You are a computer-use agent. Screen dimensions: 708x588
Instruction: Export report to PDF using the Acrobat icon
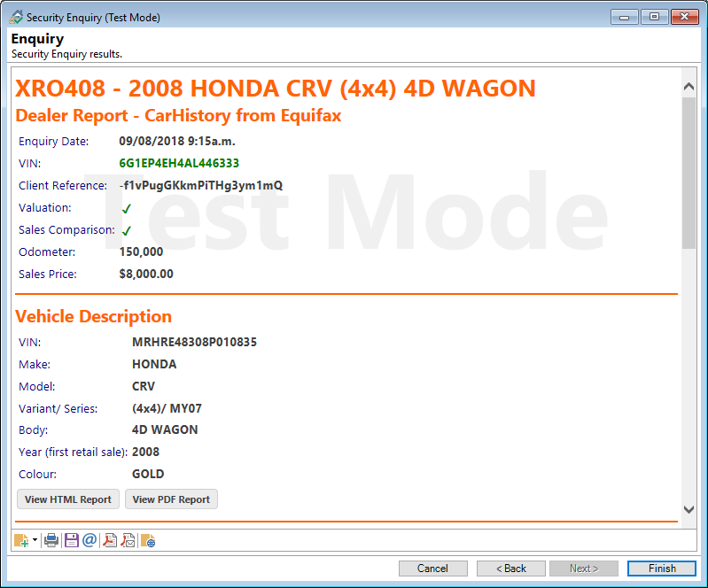pos(110,540)
